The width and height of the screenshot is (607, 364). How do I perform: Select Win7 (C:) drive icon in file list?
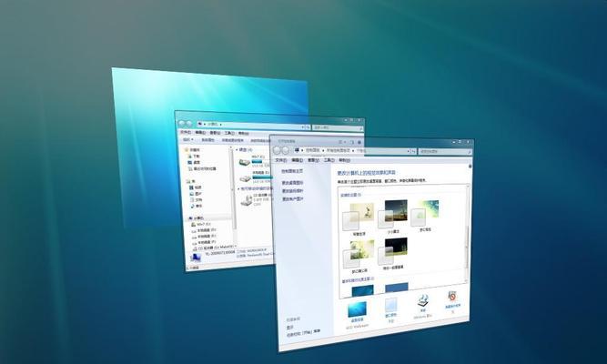(244, 162)
